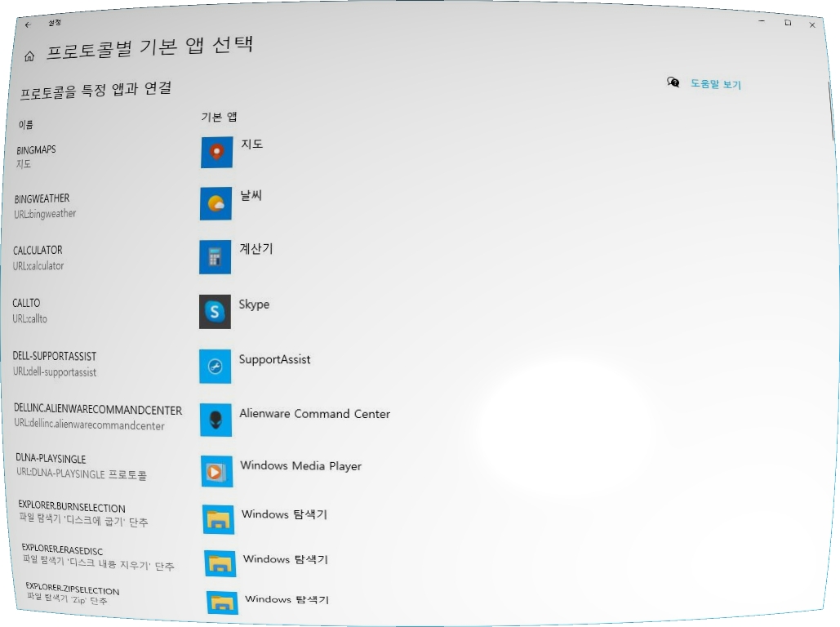Click the 이름 column header

click(26, 125)
